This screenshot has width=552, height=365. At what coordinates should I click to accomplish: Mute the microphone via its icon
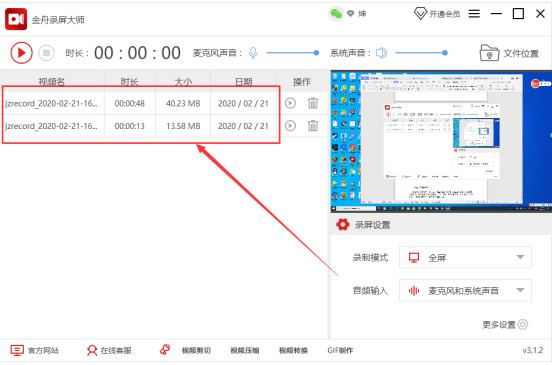[253, 53]
